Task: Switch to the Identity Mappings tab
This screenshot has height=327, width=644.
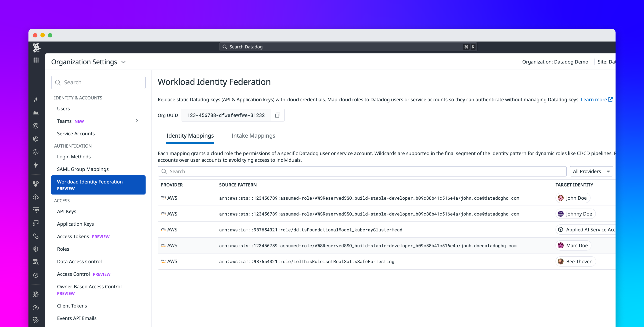Action: click(190, 136)
